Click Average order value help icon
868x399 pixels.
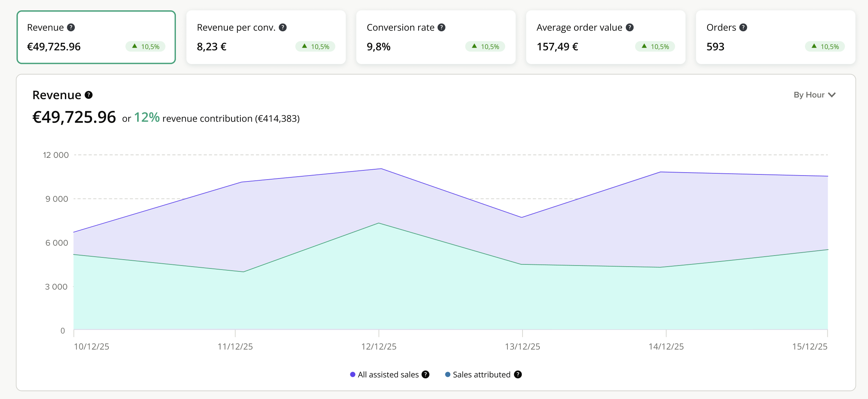coord(630,28)
